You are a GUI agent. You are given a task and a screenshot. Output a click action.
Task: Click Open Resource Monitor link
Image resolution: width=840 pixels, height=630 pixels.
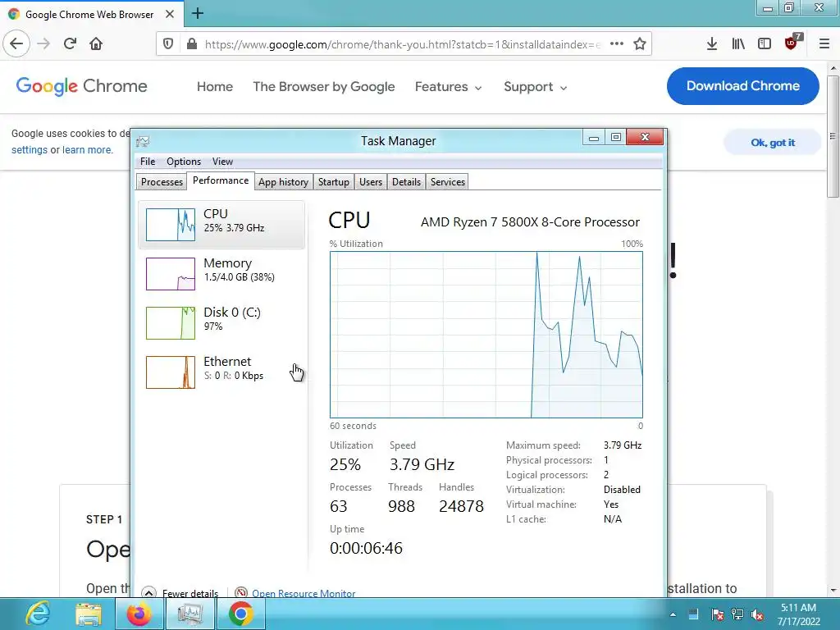pyautogui.click(x=304, y=593)
